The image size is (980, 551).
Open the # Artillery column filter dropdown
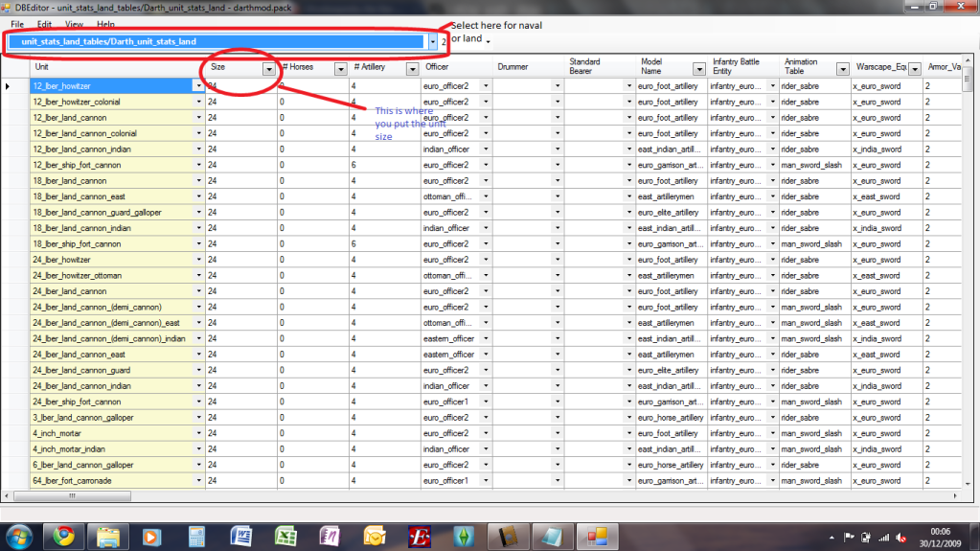coord(410,69)
